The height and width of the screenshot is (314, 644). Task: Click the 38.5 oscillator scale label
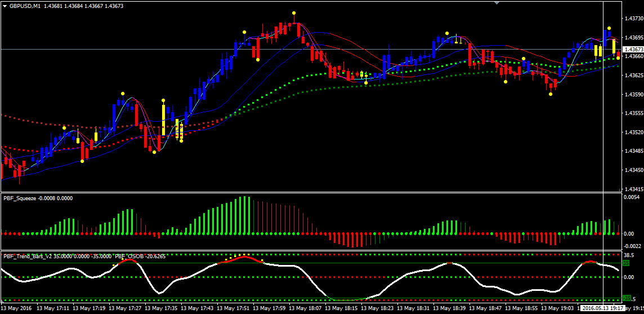point(629,255)
